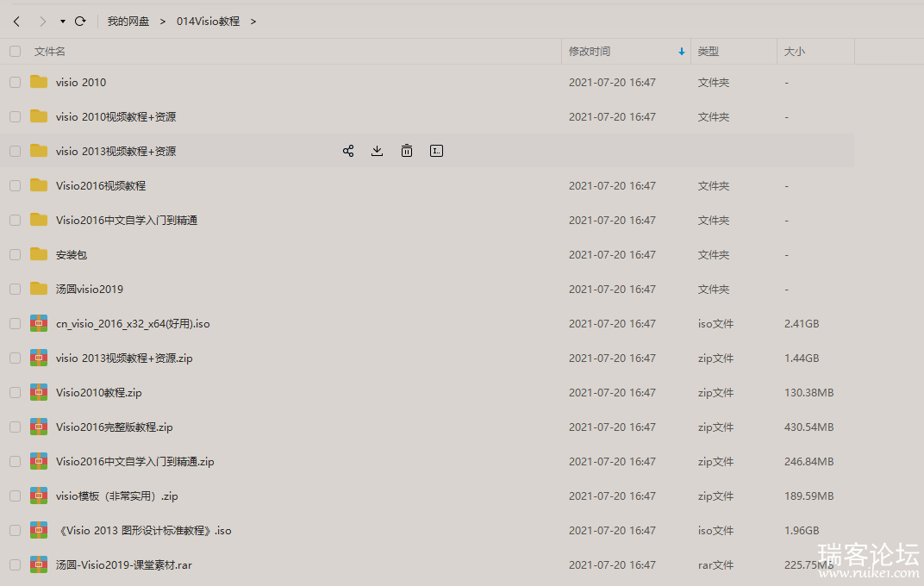Screen dimensions: 924x586
Task: Sort the list by 大小 column
Action: click(795, 52)
